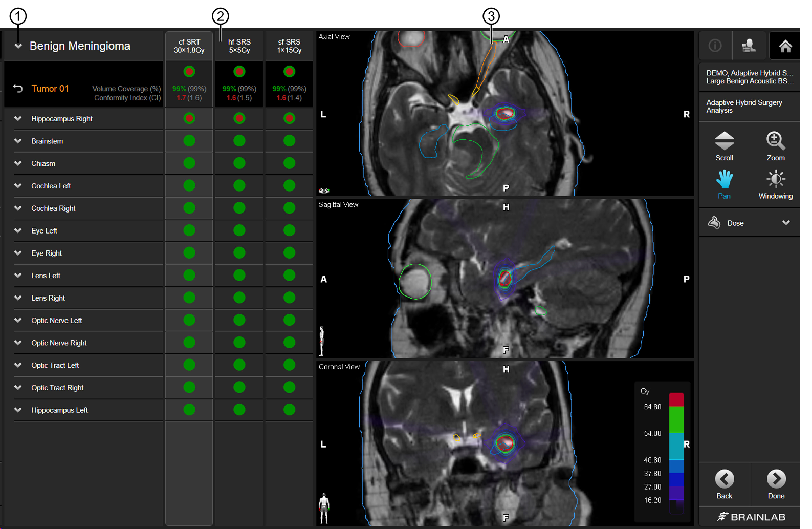Expand the Brainstem row

18,141
